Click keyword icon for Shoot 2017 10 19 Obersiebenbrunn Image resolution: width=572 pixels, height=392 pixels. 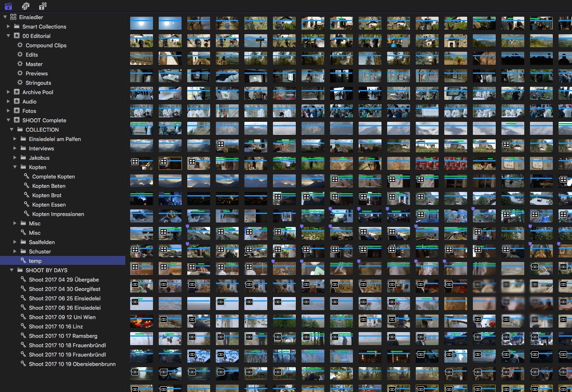click(23, 364)
